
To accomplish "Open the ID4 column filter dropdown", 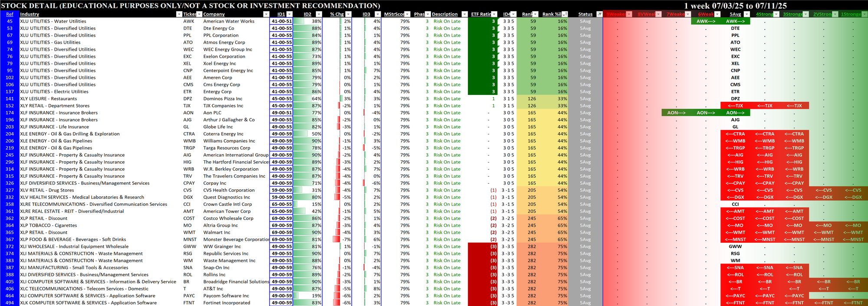I will point(514,14).
